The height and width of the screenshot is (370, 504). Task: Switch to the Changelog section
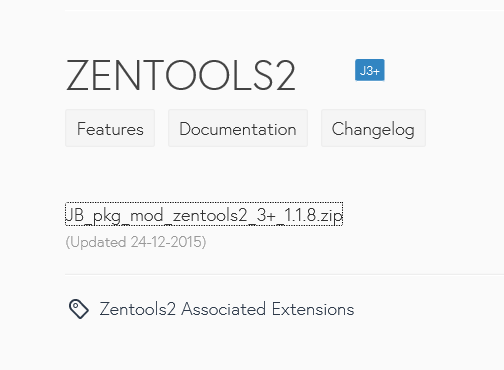pyautogui.click(x=373, y=128)
